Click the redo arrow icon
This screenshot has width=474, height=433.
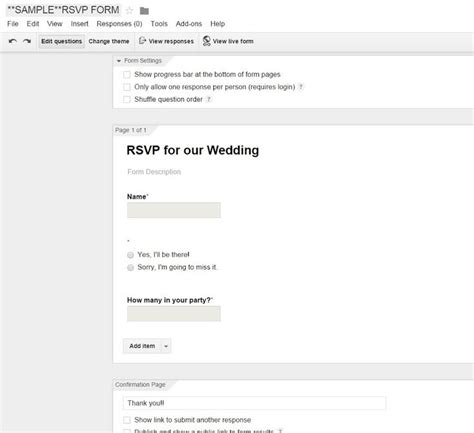click(x=27, y=41)
